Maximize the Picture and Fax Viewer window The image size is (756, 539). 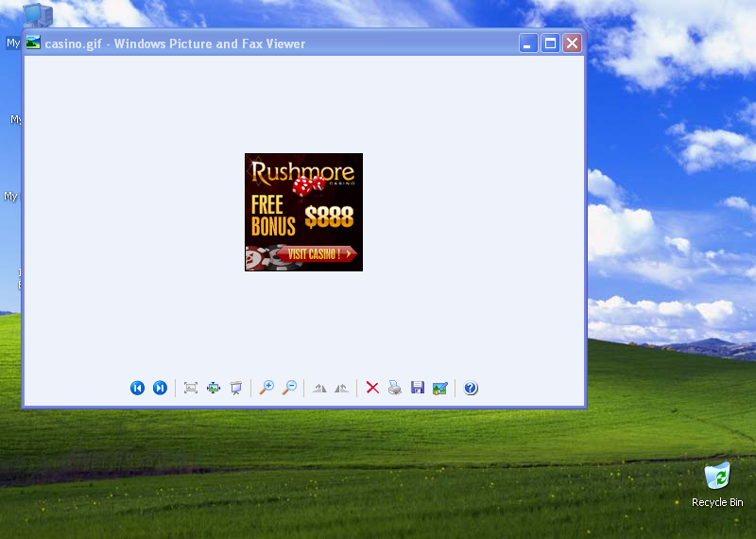pyautogui.click(x=550, y=43)
